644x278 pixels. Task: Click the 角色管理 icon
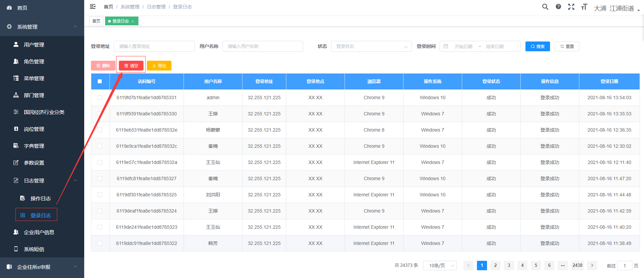(x=16, y=61)
